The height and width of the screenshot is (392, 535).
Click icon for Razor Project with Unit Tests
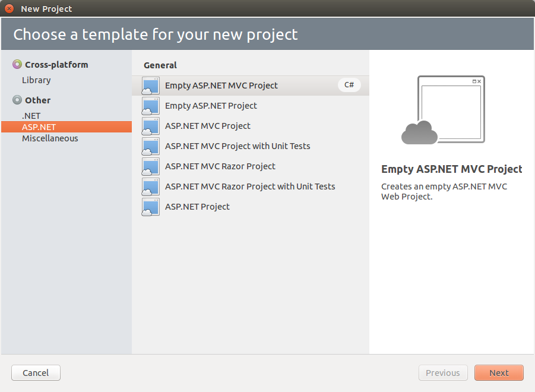click(151, 187)
